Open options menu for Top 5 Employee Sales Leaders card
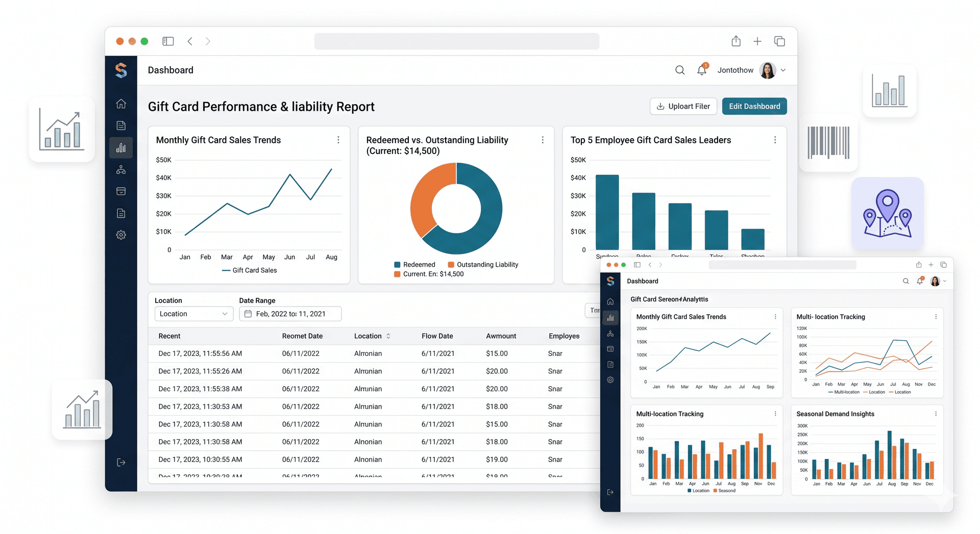Viewport: 980px width, 534px height. point(775,140)
